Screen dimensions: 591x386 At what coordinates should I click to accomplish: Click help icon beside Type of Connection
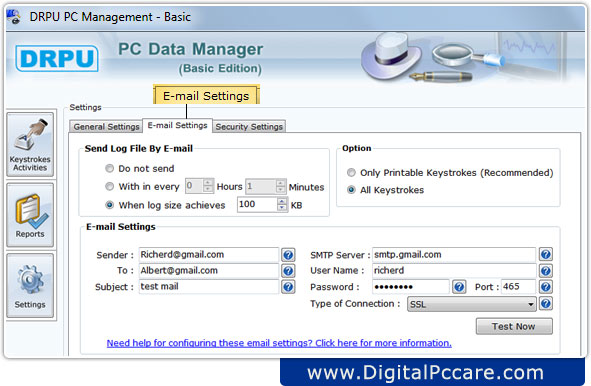coord(546,304)
